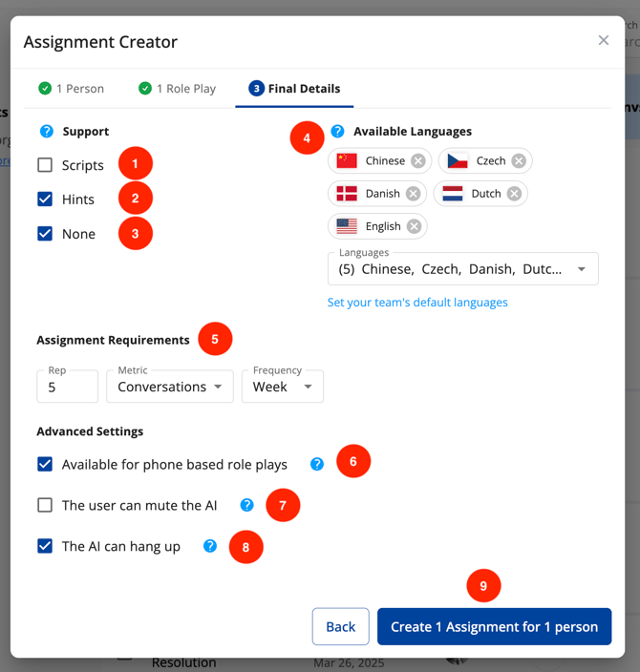Uncheck the Hints support option

(45, 199)
